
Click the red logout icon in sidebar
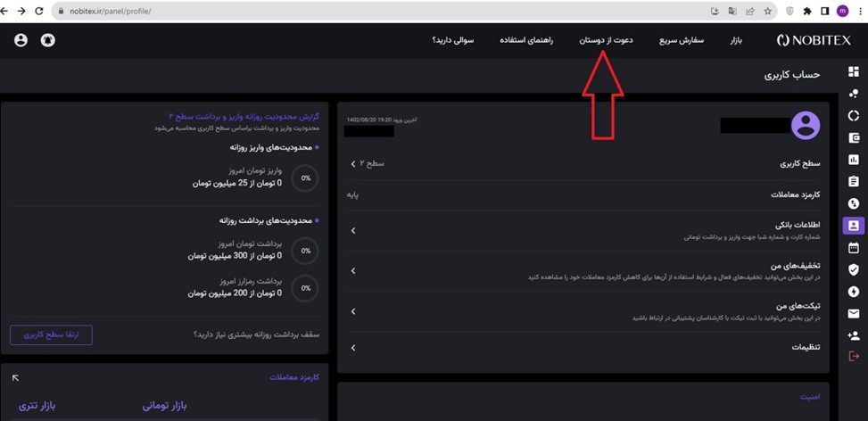pyautogui.click(x=853, y=356)
